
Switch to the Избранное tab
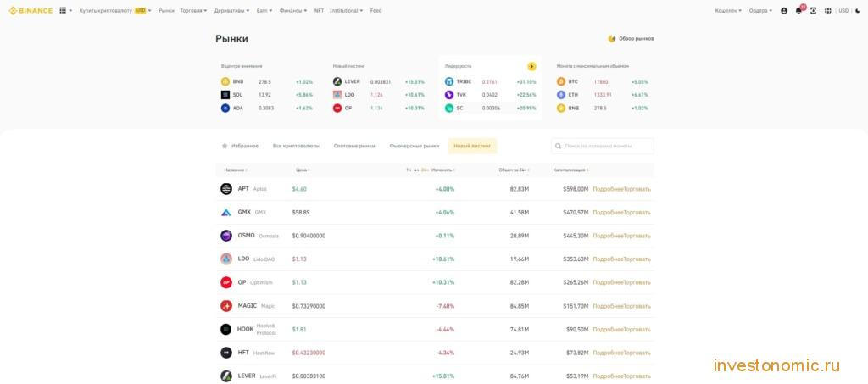coord(240,146)
